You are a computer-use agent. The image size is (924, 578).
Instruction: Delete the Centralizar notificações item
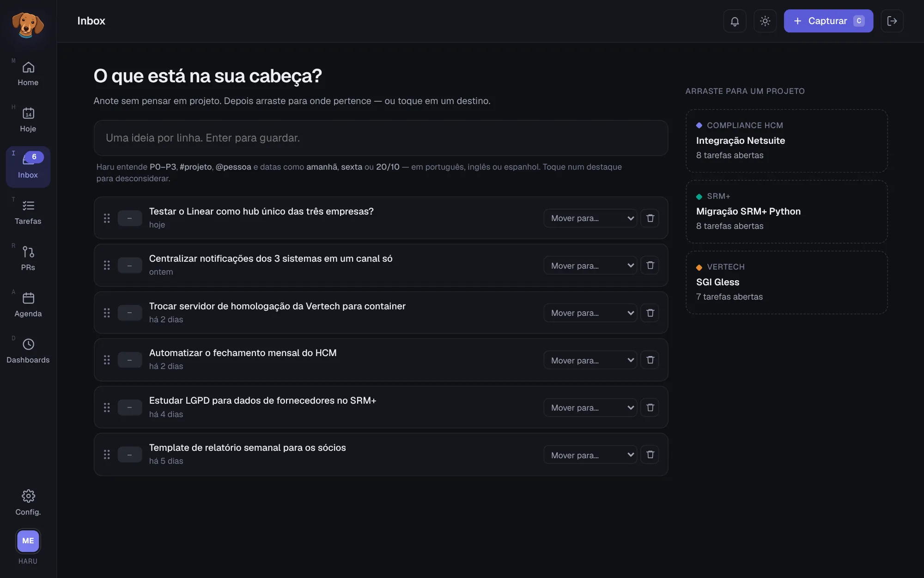coord(650,265)
